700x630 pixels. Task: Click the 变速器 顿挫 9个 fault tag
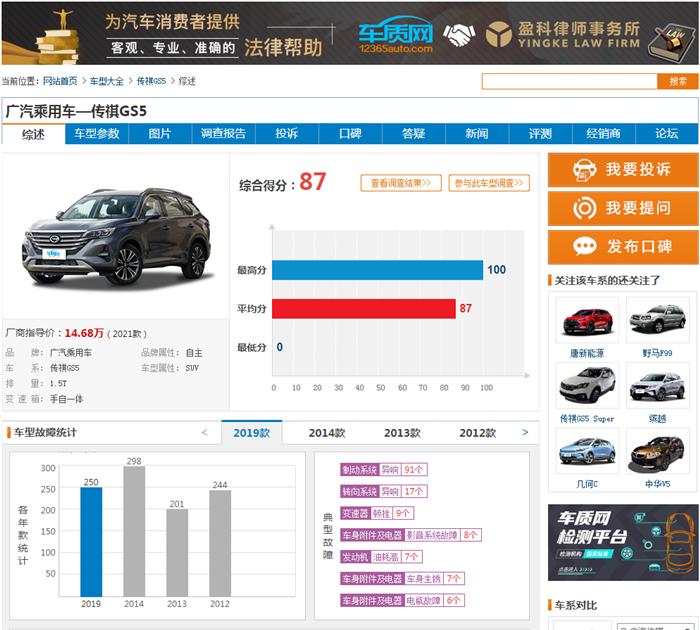pyautogui.click(x=377, y=513)
